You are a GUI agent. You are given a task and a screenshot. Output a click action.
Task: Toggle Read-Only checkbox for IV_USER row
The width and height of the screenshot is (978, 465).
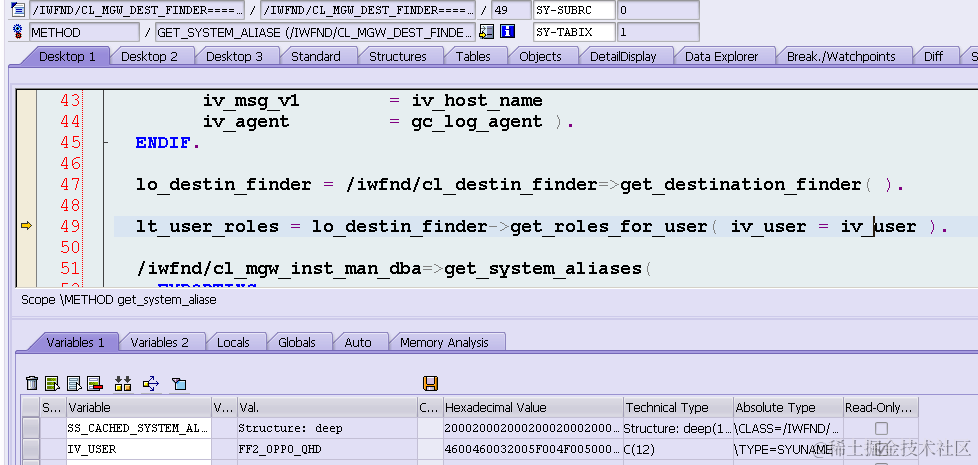pos(881,449)
